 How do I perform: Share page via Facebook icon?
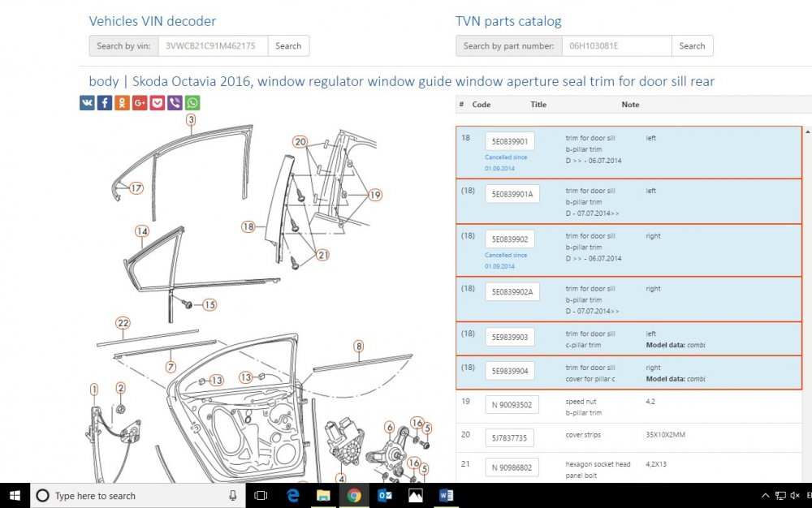pyautogui.click(x=105, y=103)
